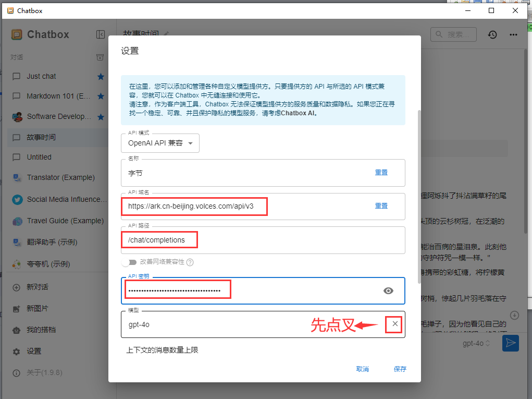The image size is (532, 399).
Task: Click the help icon beside 改善网络兼容性
Action: coord(190,262)
